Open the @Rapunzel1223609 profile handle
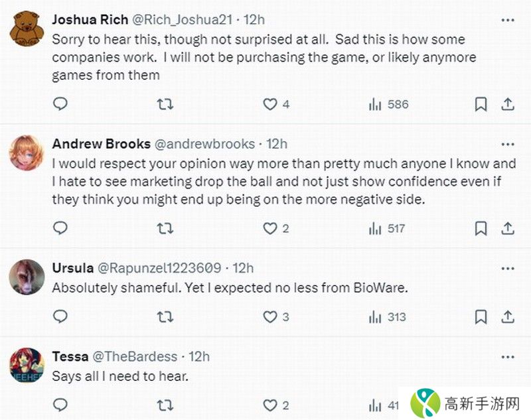The width and height of the screenshot is (531, 420). 159,268
